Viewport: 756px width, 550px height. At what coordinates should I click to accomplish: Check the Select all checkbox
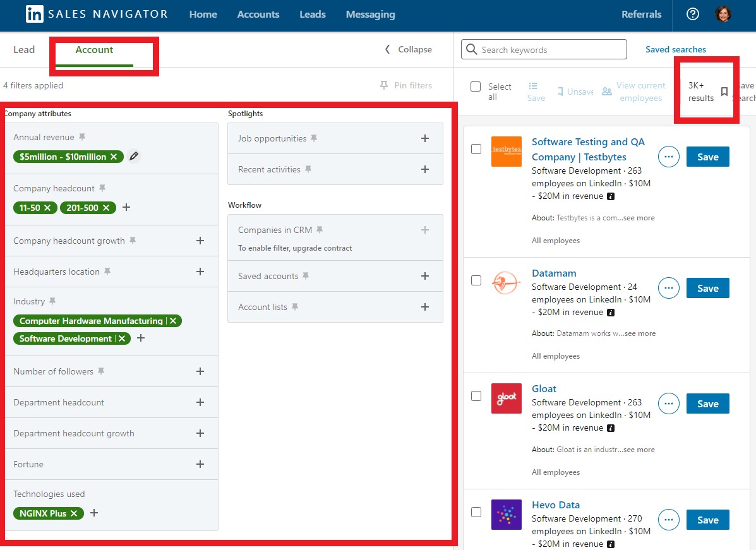point(476,87)
